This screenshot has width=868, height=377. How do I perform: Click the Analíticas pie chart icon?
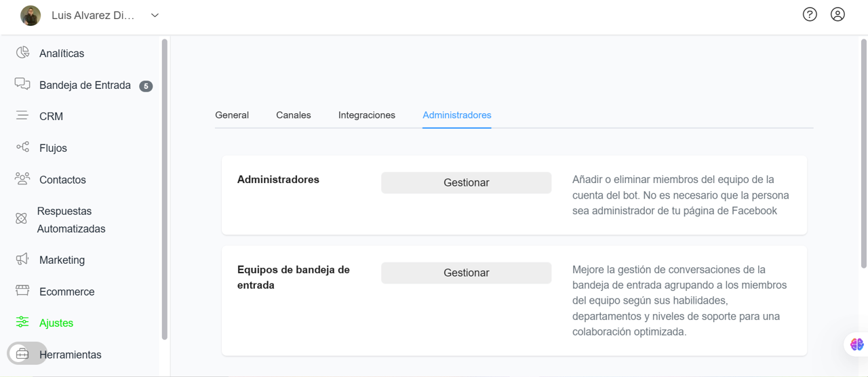[x=22, y=53]
